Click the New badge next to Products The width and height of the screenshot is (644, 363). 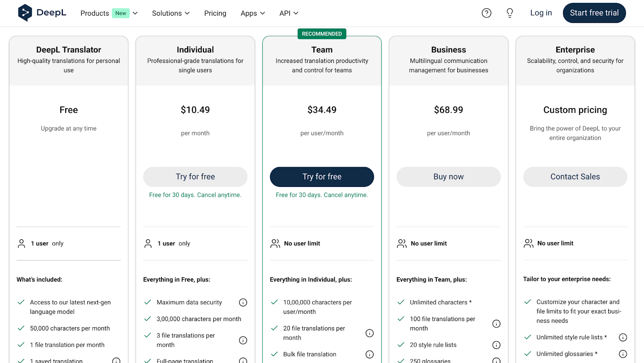click(x=120, y=13)
